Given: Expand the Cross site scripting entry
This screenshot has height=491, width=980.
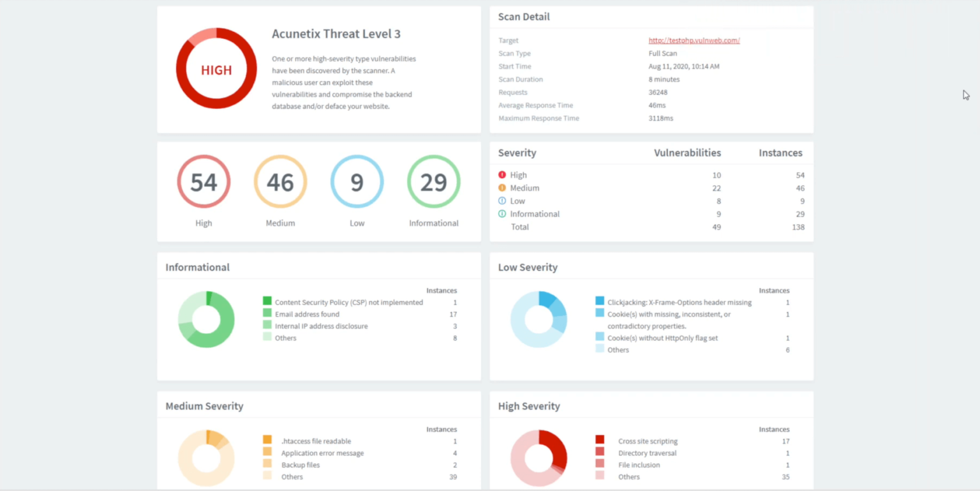Looking at the screenshot, I should pyautogui.click(x=646, y=441).
